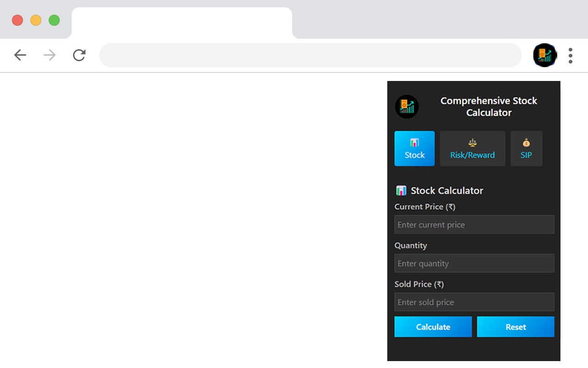The image size is (588, 368).
Task: Reload the page with refresh icon
Action: click(x=79, y=55)
